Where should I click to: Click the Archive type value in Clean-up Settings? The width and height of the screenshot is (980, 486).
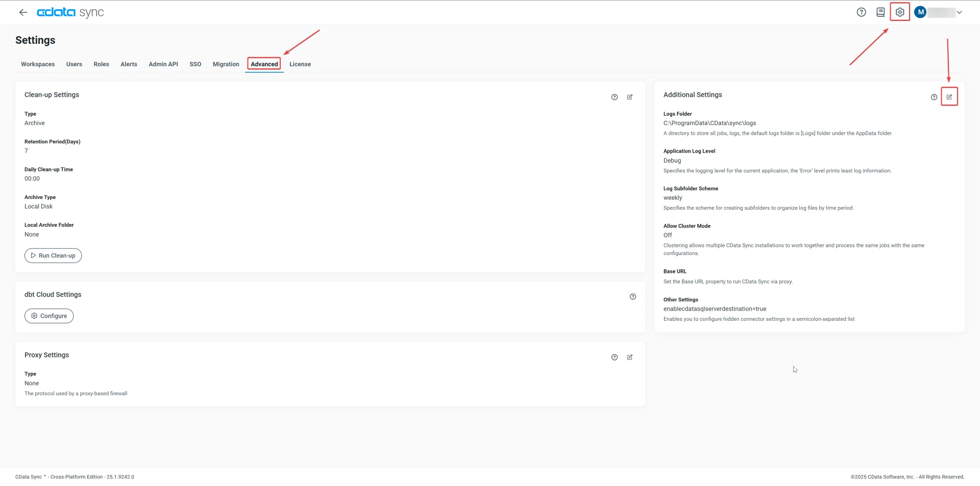(x=35, y=123)
